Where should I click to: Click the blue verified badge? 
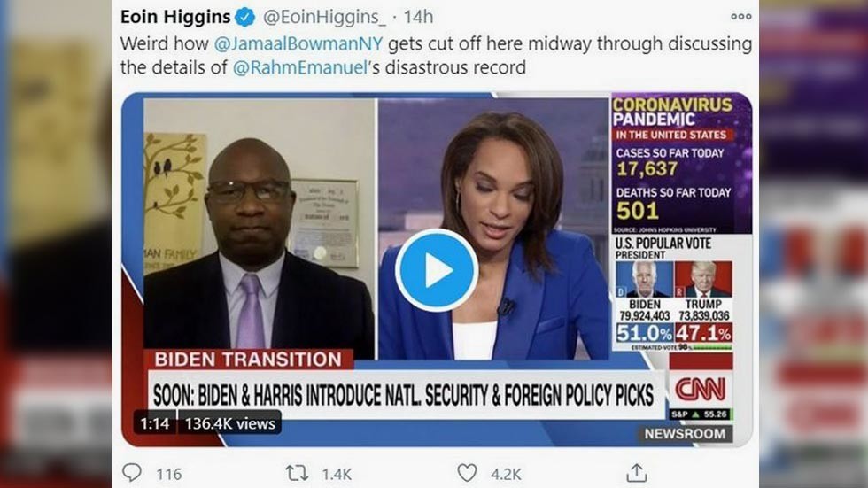pos(245,17)
